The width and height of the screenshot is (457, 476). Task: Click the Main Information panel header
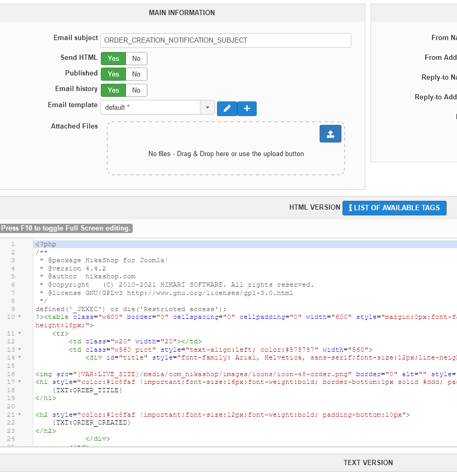[182, 12]
